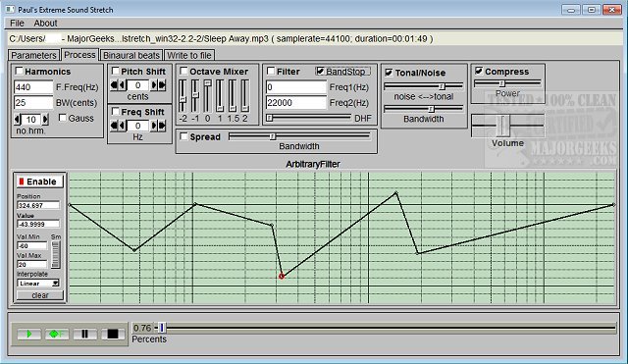Switch to the Parameters tab
This screenshot has width=628, height=364.
(33, 55)
